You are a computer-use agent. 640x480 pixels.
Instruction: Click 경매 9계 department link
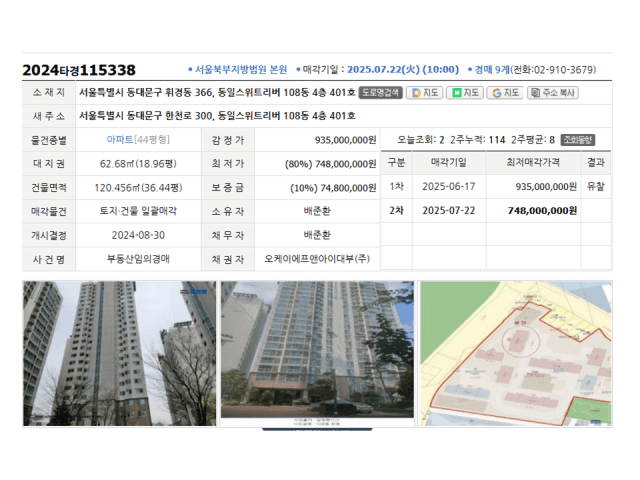pyautogui.click(x=492, y=69)
